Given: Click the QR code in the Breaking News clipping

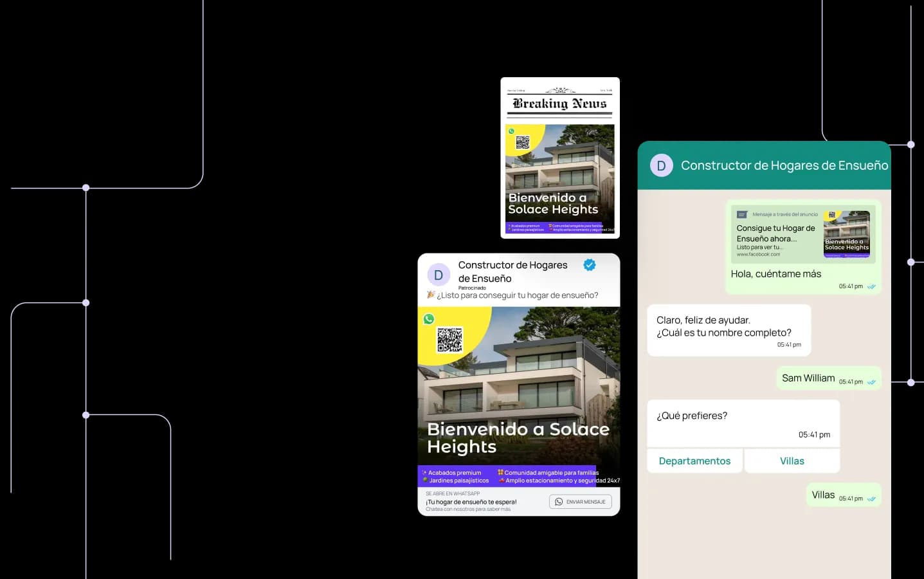Looking at the screenshot, I should (x=523, y=142).
